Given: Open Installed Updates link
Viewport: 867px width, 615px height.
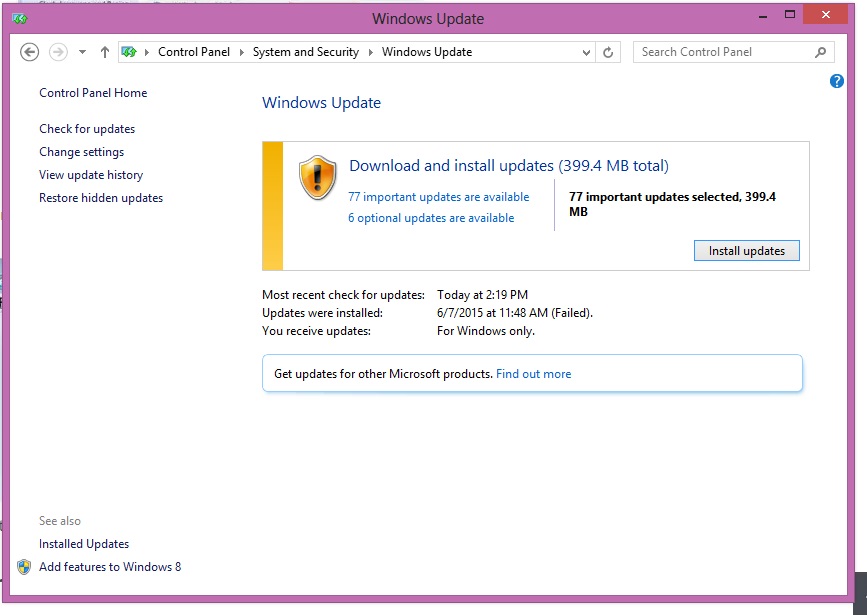Looking at the screenshot, I should [x=83, y=544].
